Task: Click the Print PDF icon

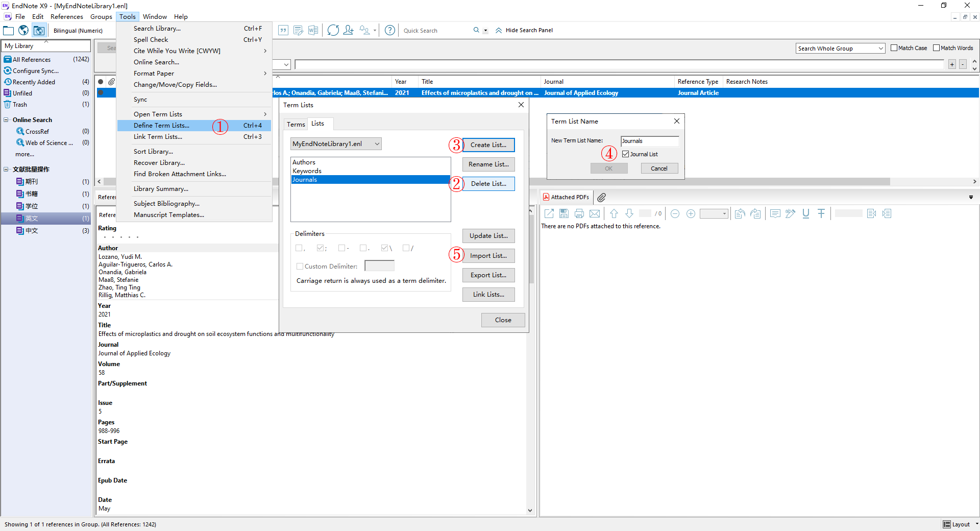Action: [x=579, y=214]
